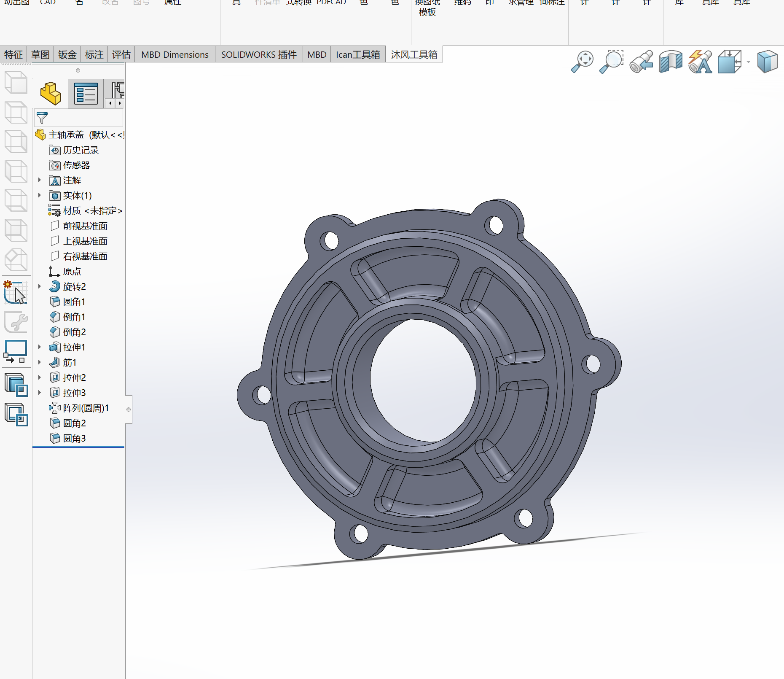
Task: Select 前视基准面 plane
Action: (78, 226)
